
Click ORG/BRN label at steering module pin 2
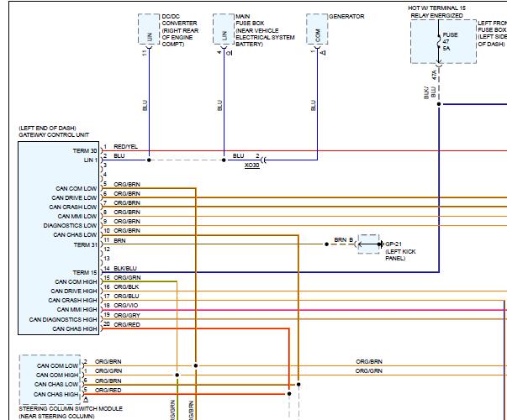point(108,362)
